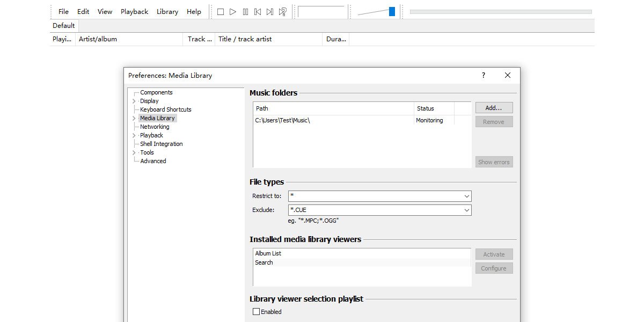Click the Stop playback icon
644x322 pixels.
click(x=220, y=11)
